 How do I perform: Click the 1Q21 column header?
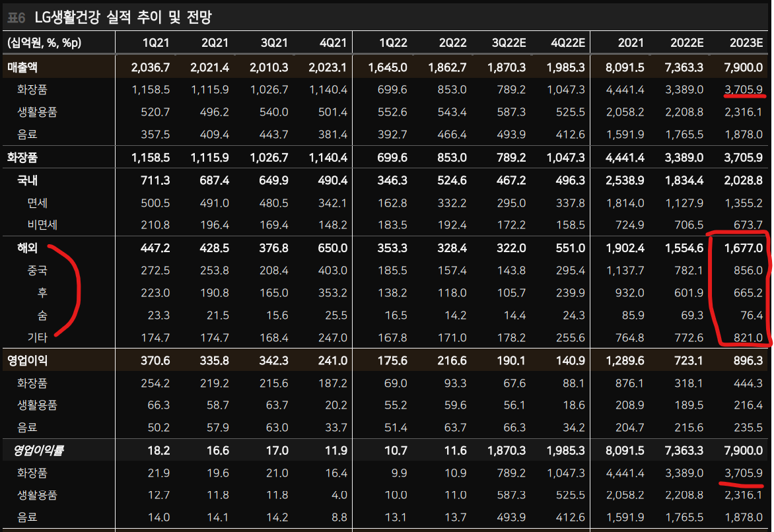point(155,43)
